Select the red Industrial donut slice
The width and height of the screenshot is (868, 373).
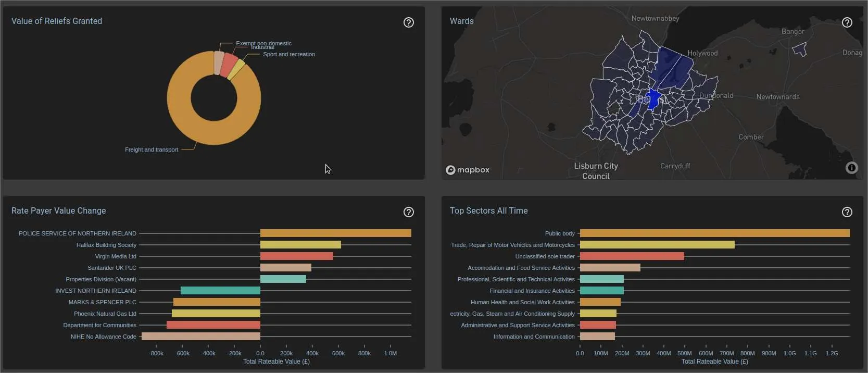(229, 65)
